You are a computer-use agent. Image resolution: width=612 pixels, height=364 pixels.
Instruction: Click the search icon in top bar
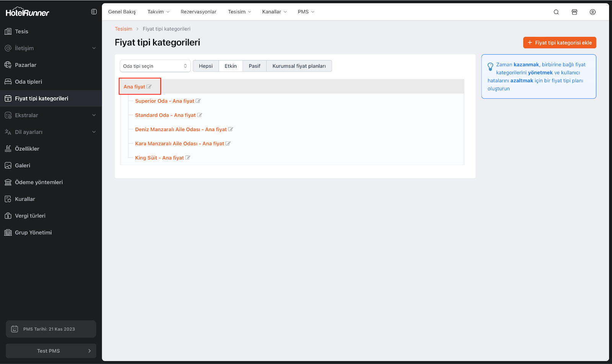556,12
